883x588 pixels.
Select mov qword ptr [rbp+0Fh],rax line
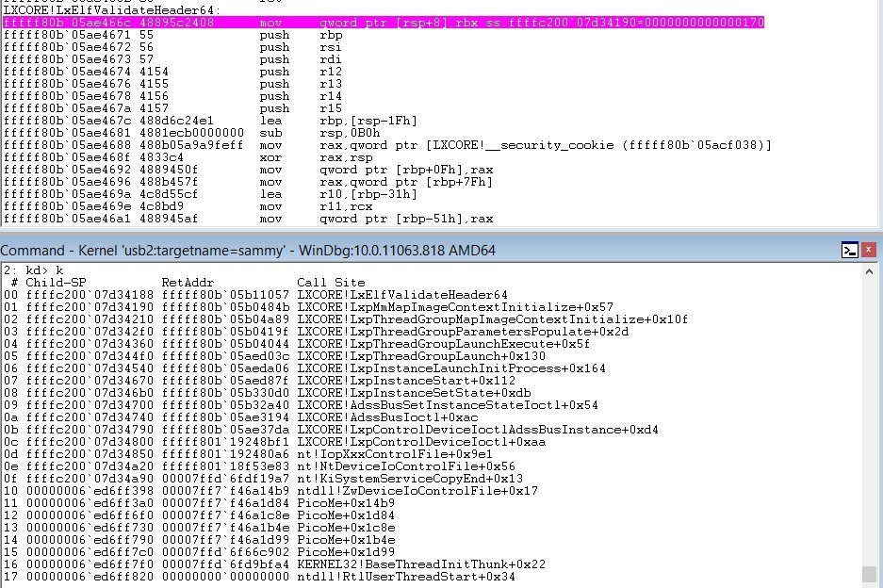249,170
